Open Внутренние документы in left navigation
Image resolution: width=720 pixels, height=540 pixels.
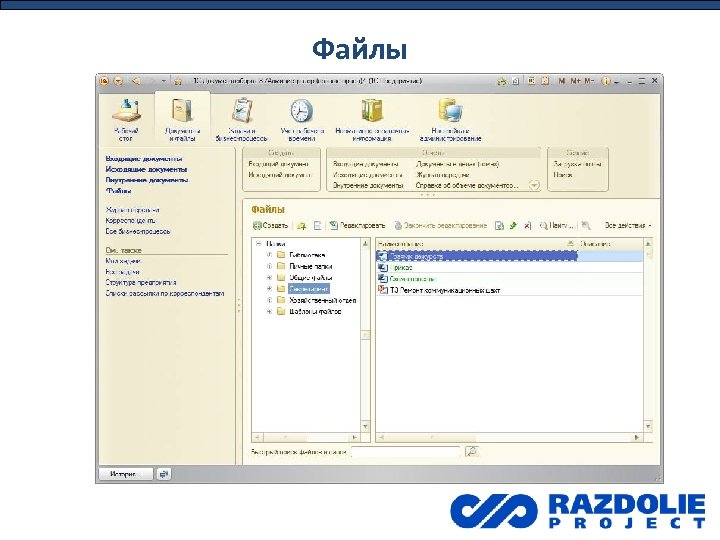click(147, 180)
